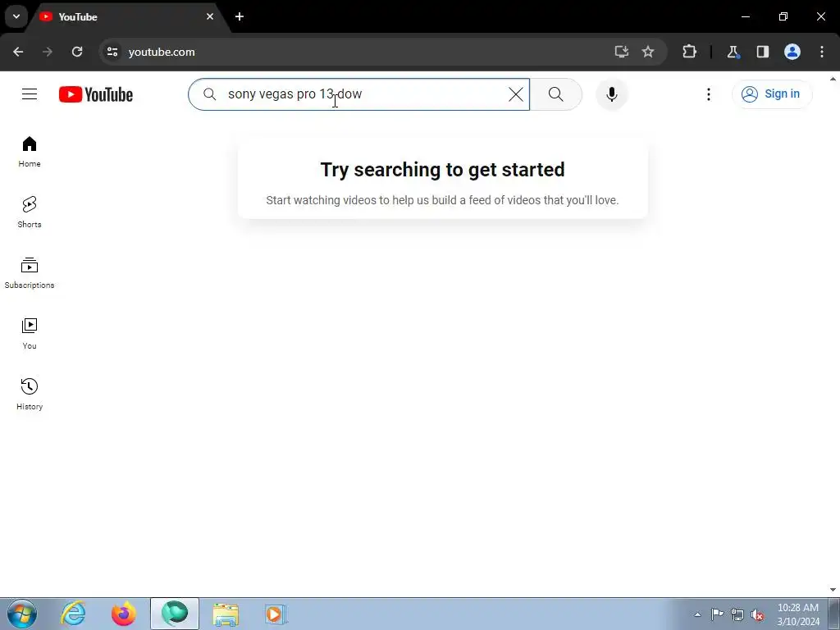Viewport: 840px width, 630px height.
Task: Expand the tab search dropdown arrow
Action: click(16, 16)
